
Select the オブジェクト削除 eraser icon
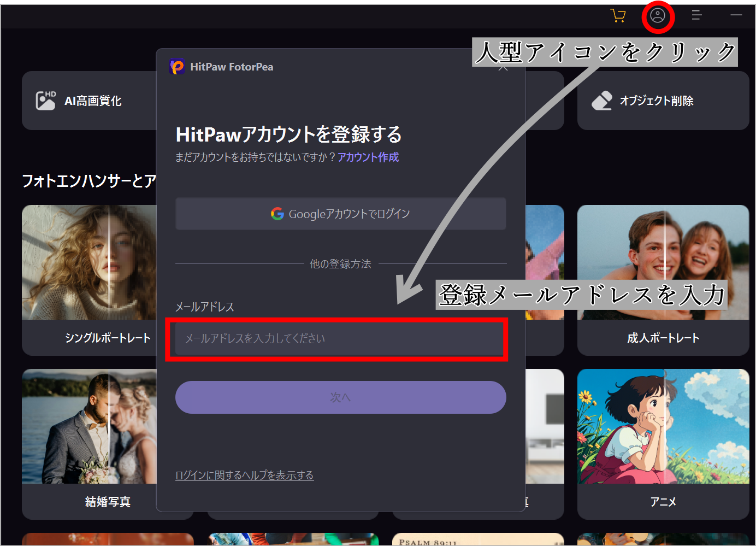click(602, 101)
